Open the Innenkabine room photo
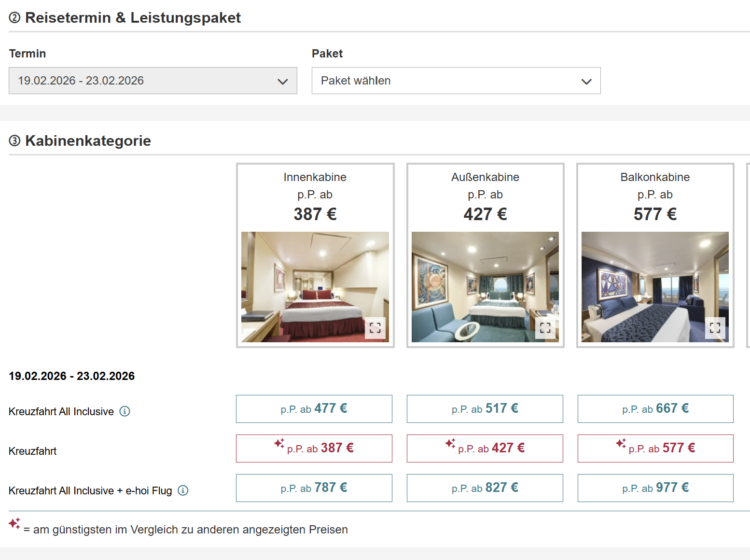 pyautogui.click(x=315, y=287)
